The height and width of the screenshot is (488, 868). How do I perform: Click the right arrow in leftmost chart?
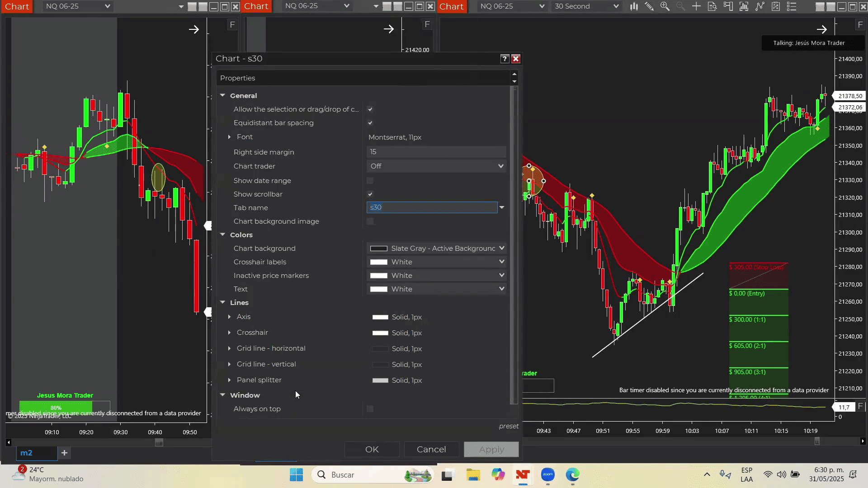194,29
